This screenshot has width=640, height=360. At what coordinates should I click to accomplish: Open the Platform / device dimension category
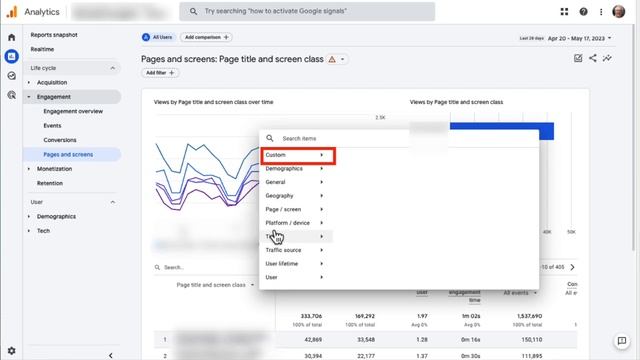pyautogui.click(x=296, y=223)
